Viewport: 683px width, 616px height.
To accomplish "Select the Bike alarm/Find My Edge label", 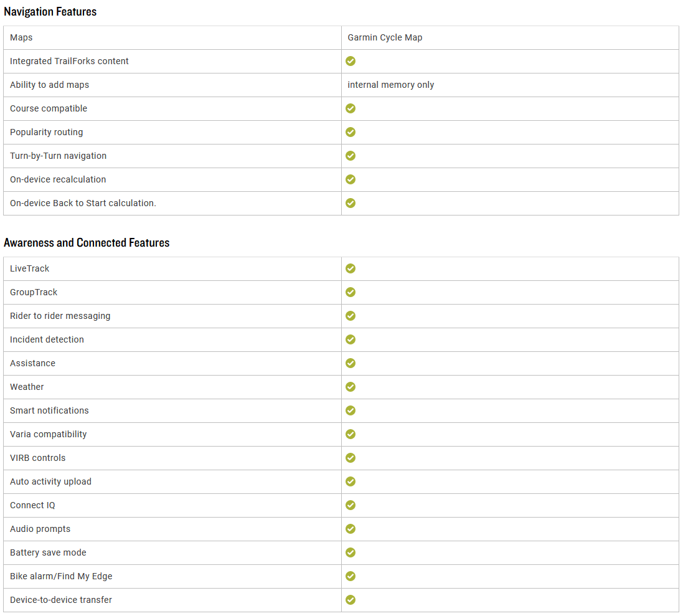I will tap(61, 576).
